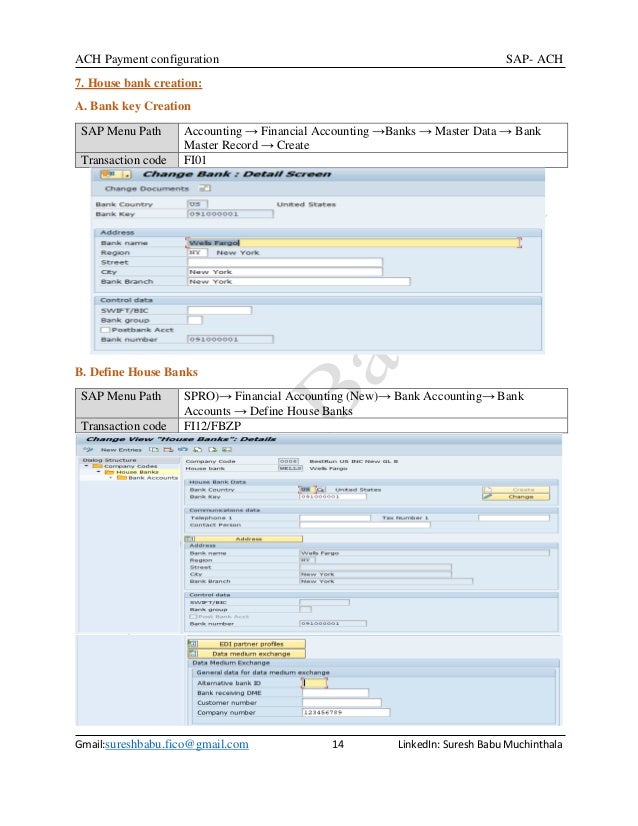Click the Tax Number 1 input field
The height and width of the screenshot is (826, 638).
(514, 518)
